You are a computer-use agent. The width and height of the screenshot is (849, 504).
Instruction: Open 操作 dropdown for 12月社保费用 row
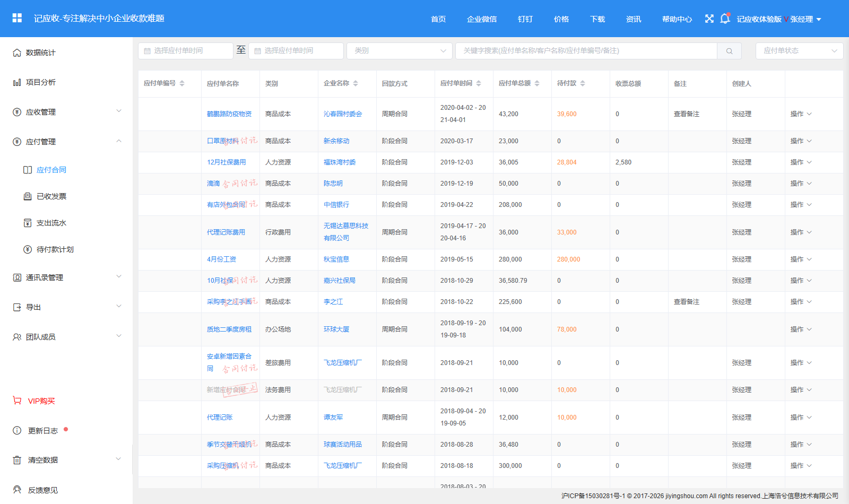pyautogui.click(x=801, y=162)
